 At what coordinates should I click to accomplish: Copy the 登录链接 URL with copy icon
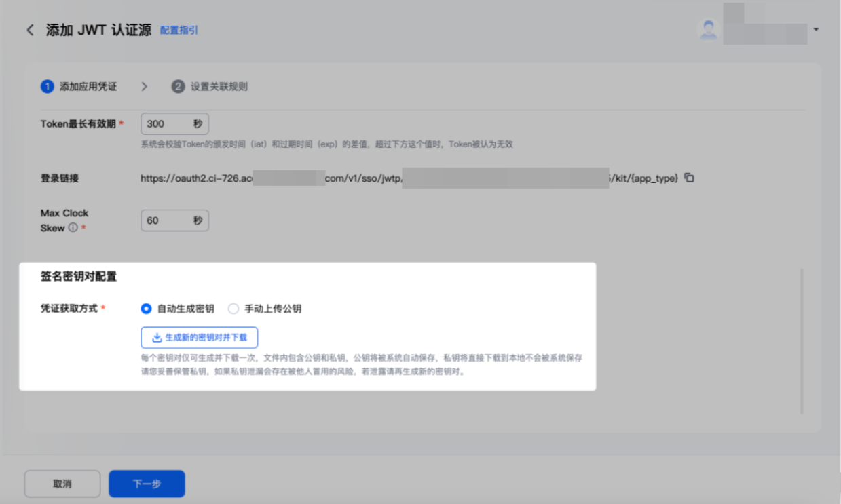tap(689, 178)
